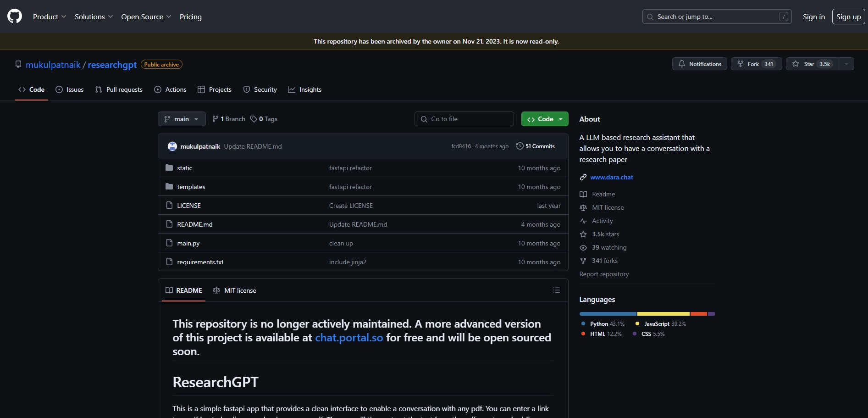Image resolution: width=868 pixels, height=418 pixels.
Task: Open the green Code dropdown button
Action: tap(545, 119)
